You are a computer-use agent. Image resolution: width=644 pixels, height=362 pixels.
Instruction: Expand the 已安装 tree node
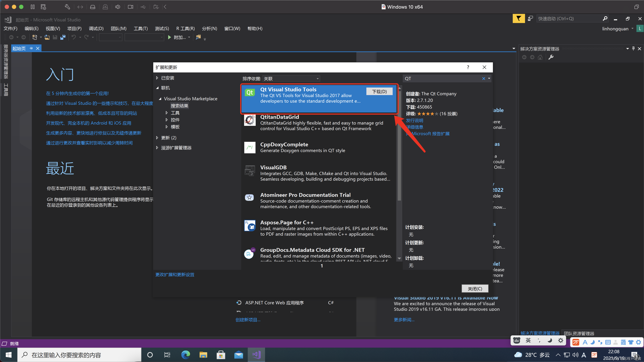[x=157, y=78]
